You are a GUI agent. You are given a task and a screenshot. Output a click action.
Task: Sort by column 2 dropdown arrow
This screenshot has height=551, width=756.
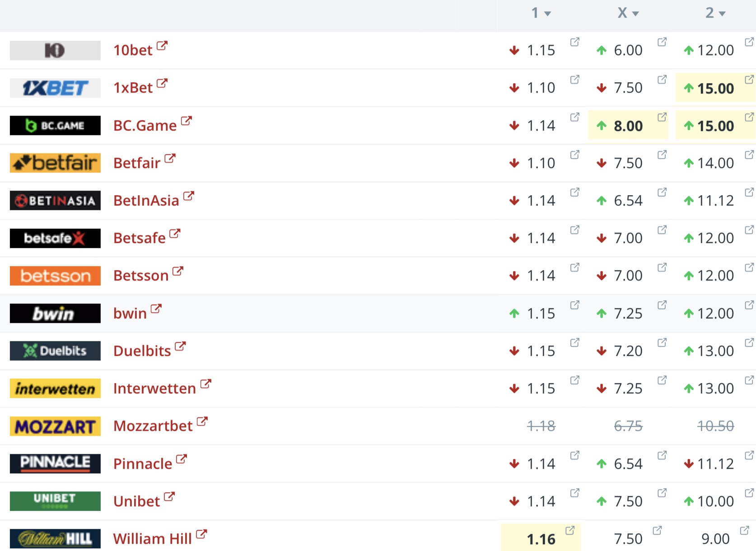[x=722, y=14]
